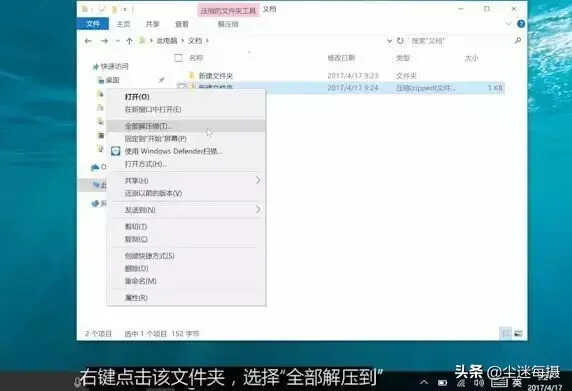Click 使用 Windows Defender扫描... entry

[174, 151]
